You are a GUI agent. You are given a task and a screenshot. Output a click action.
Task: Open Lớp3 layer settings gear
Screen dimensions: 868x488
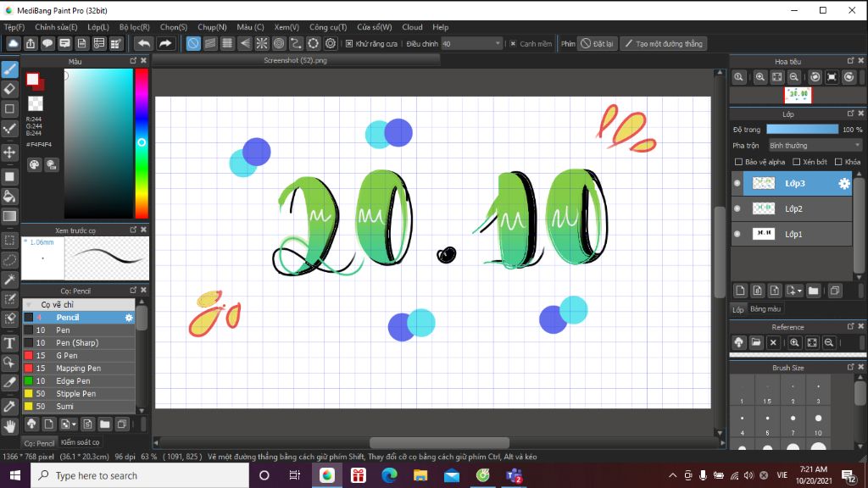coord(843,184)
